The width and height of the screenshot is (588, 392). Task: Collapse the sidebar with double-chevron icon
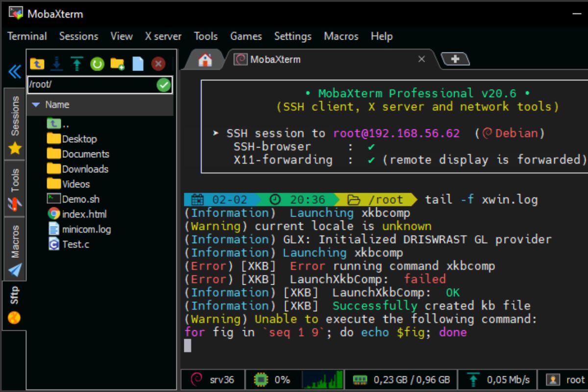[15, 72]
